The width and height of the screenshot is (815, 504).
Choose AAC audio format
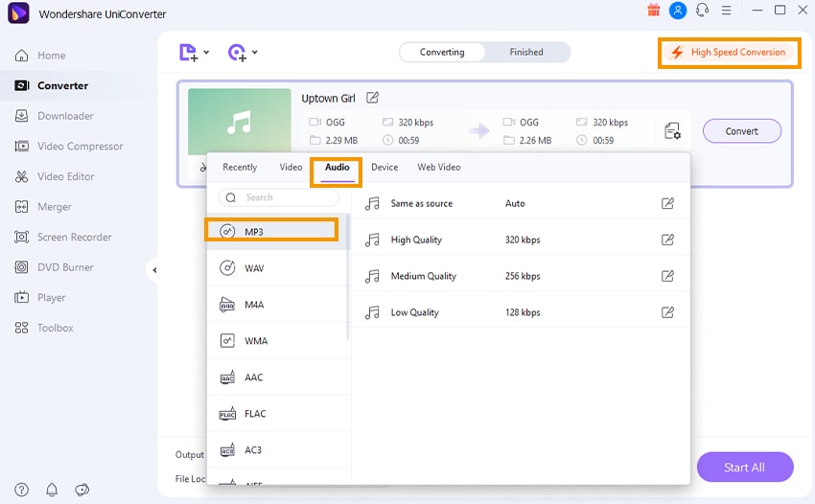click(277, 378)
